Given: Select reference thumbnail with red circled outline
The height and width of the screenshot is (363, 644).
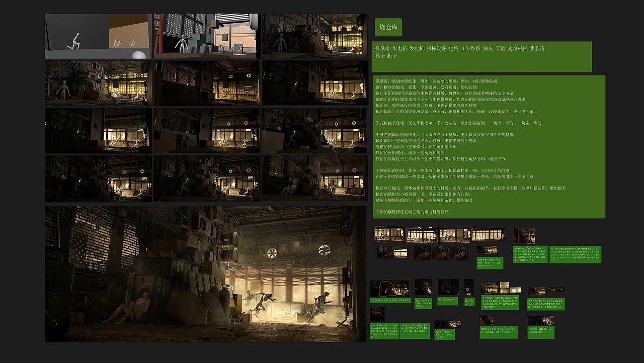Looking at the screenshot, I should (x=389, y=288).
